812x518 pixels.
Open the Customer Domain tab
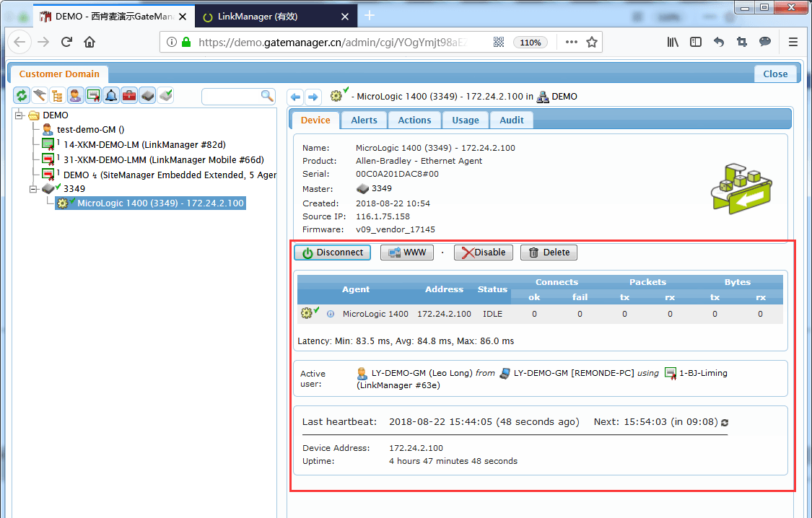(59, 74)
